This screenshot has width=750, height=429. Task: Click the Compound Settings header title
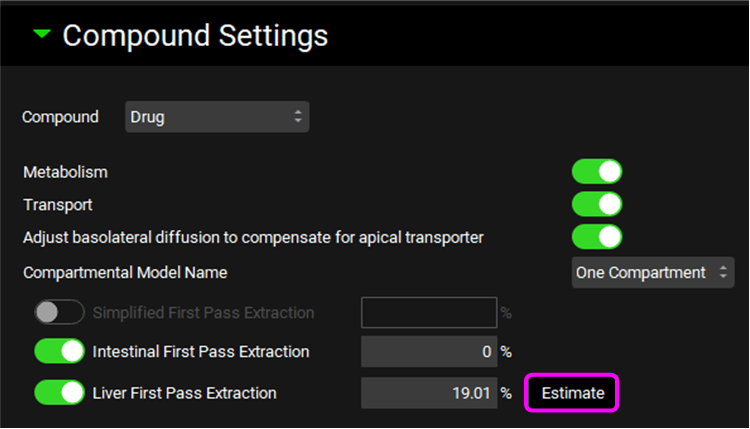(x=195, y=36)
